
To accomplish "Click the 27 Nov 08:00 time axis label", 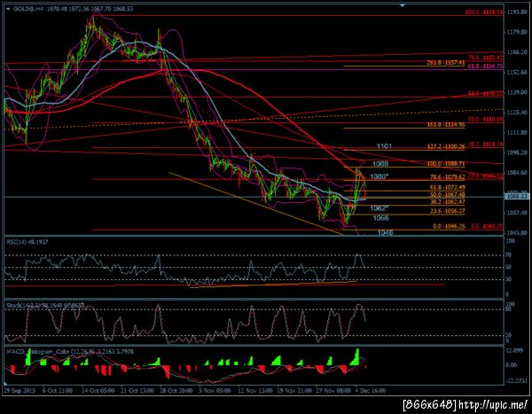I will pos(333,391).
